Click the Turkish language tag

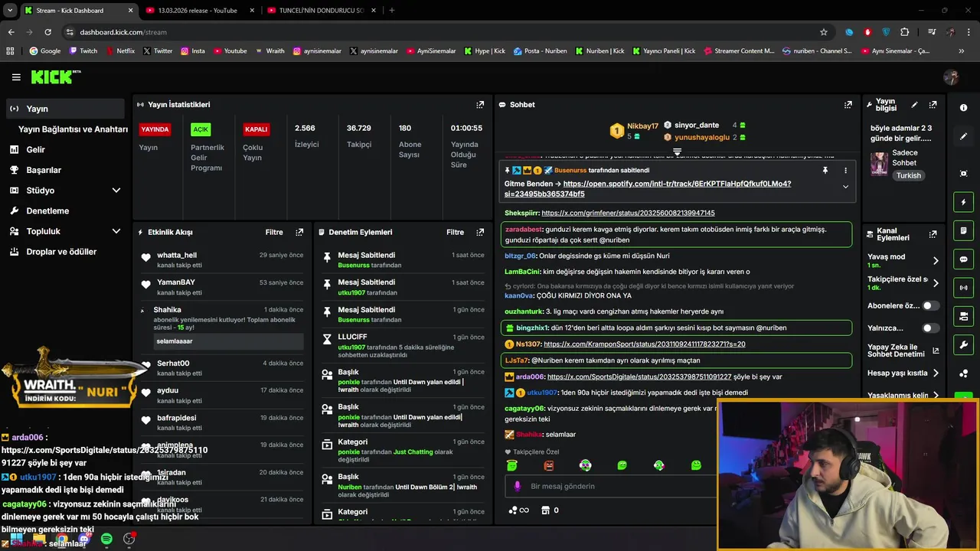tap(909, 175)
